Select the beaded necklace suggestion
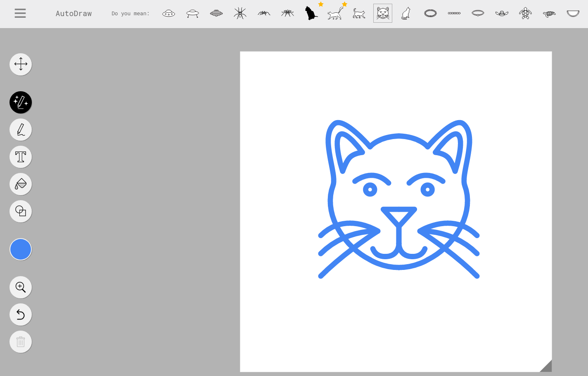This screenshot has height=376, width=588. point(430,14)
